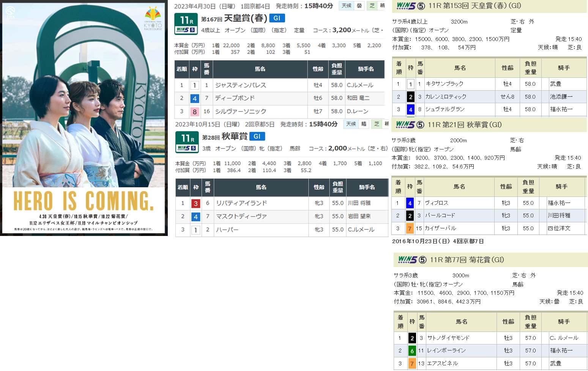
Task: Click green 11R badge beside 第28回 秋華賞
Action: click(187, 142)
